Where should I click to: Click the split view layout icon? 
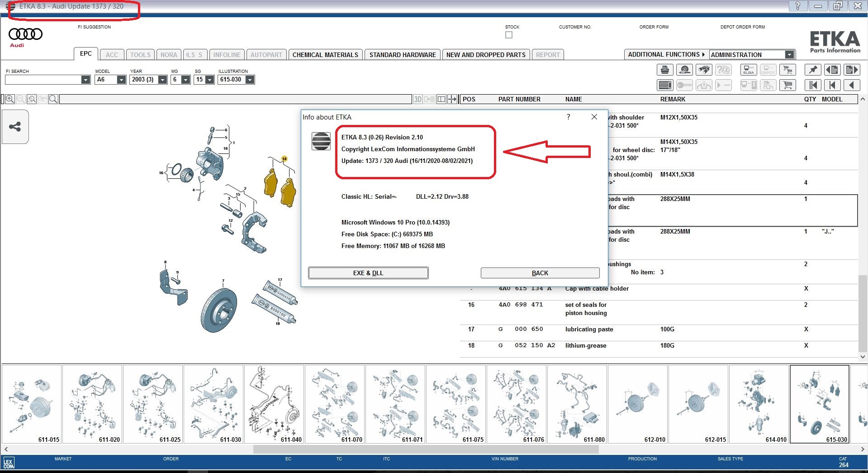pos(441,99)
